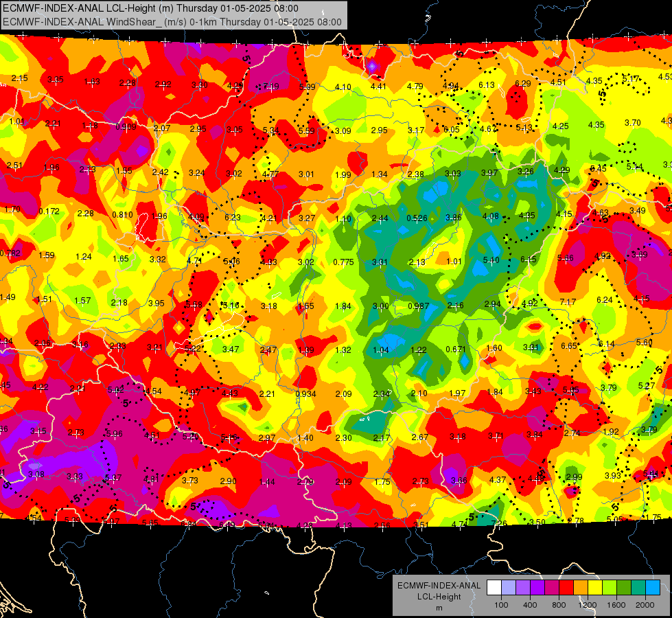Screen dimensions: 672x618
Task: Select the white legend color swatch
Action: pyautogui.click(x=494, y=587)
